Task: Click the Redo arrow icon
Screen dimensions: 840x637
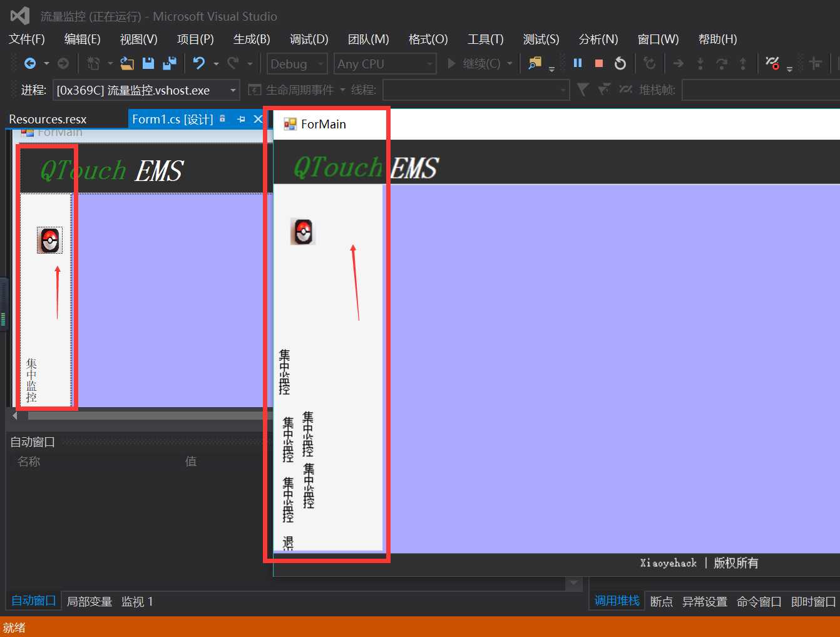Action: point(233,63)
